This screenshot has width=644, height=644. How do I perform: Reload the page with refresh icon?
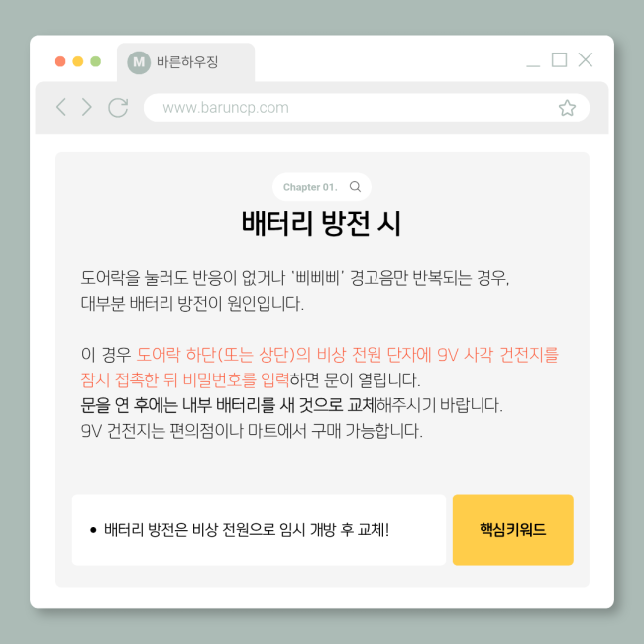tap(118, 108)
